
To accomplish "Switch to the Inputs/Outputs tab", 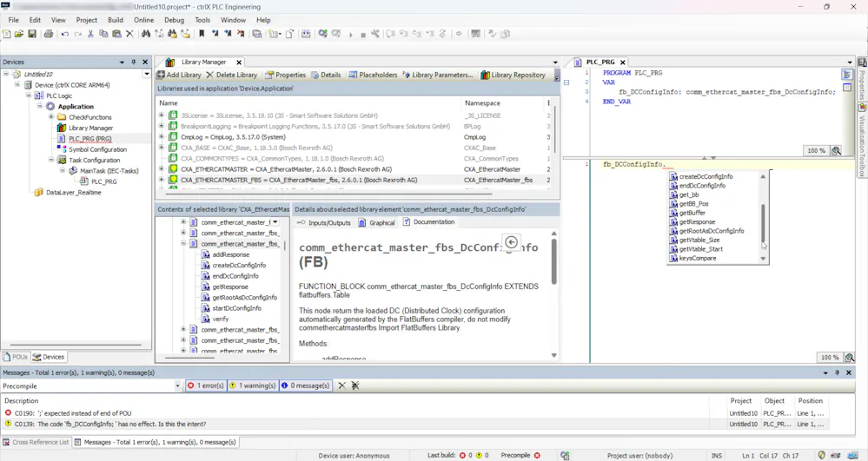I will pyautogui.click(x=324, y=222).
